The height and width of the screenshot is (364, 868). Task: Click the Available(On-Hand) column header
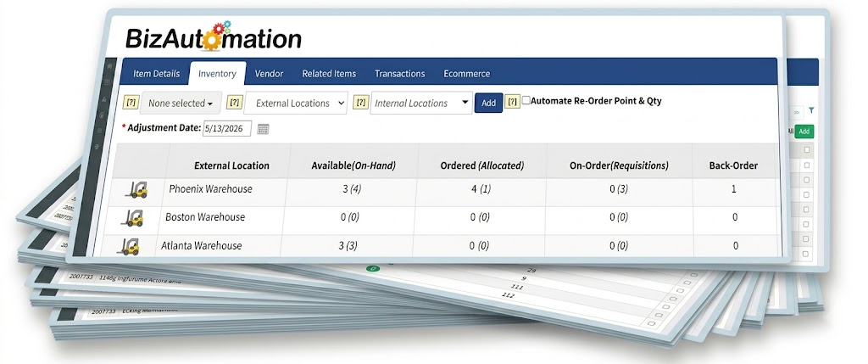pyautogui.click(x=353, y=165)
